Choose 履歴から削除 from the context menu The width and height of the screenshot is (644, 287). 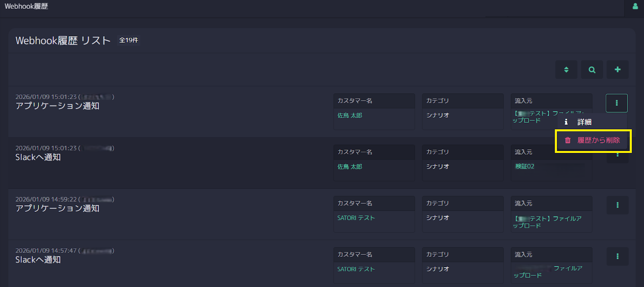click(x=599, y=140)
